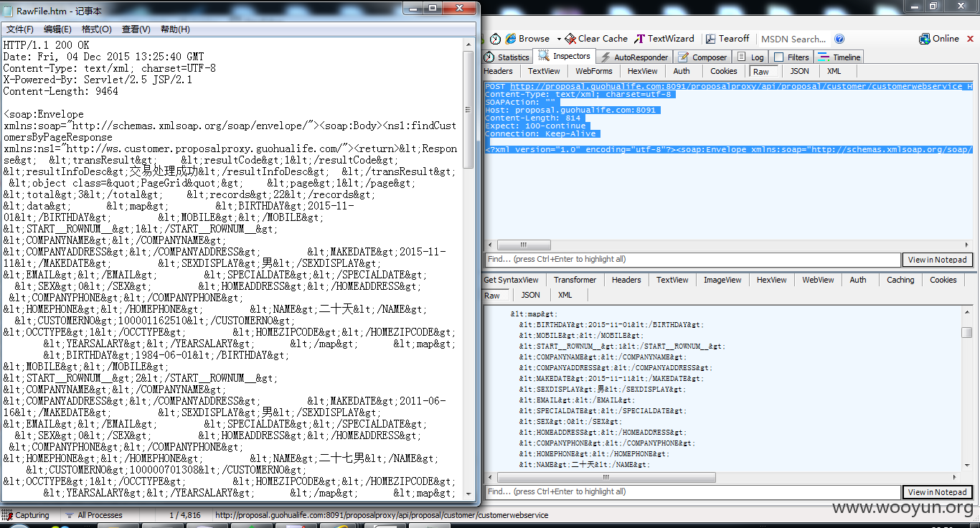
Task: Select response TextView inspector tab
Action: [x=672, y=280]
